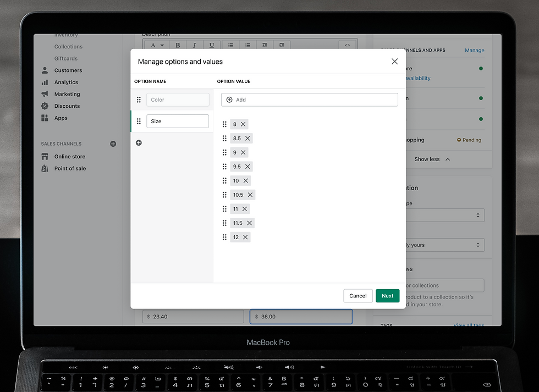Image resolution: width=539 pixels, height=392 pixels.
Task: Insert bulleted list in description
Action: click(230, 45)
